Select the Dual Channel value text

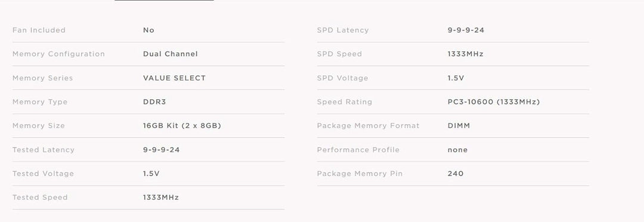coord(171,54)
